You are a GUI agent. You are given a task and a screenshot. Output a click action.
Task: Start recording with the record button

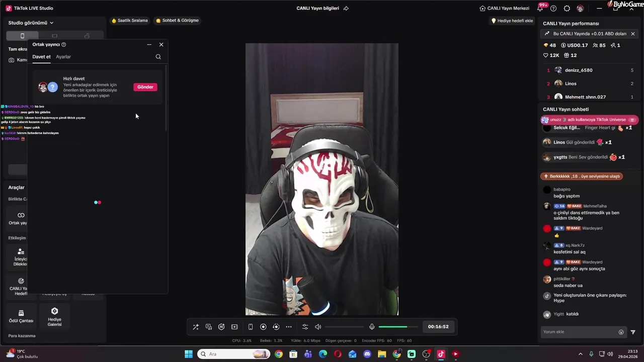[263, 327]
